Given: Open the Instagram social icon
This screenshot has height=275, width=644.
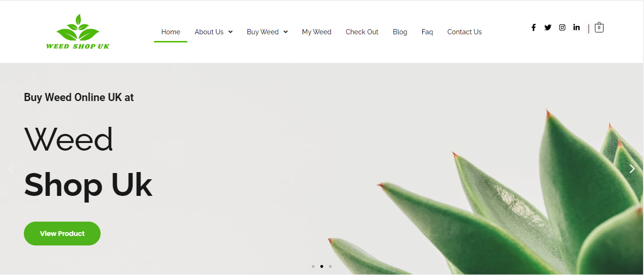Looking at the screenshot, I should pyautogui.click(x=562, y=28).
